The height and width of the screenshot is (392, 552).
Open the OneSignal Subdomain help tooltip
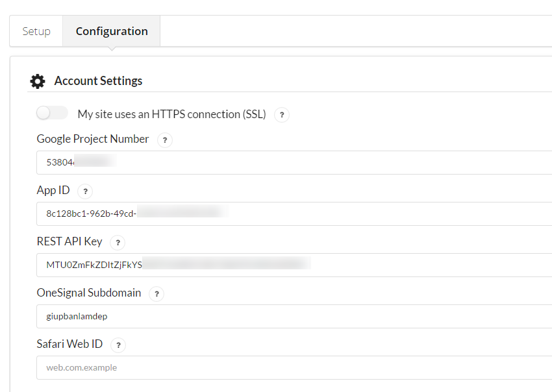157,293
